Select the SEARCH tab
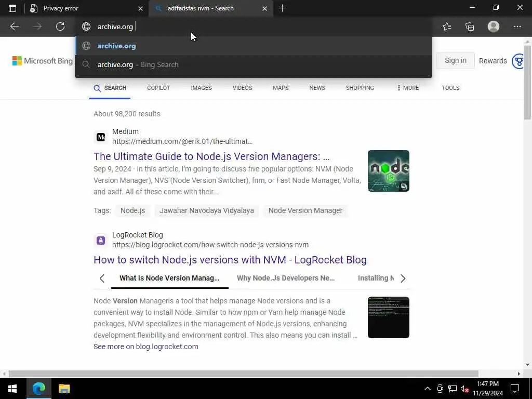Screen dimensions: 532x399 coord(110,88)
